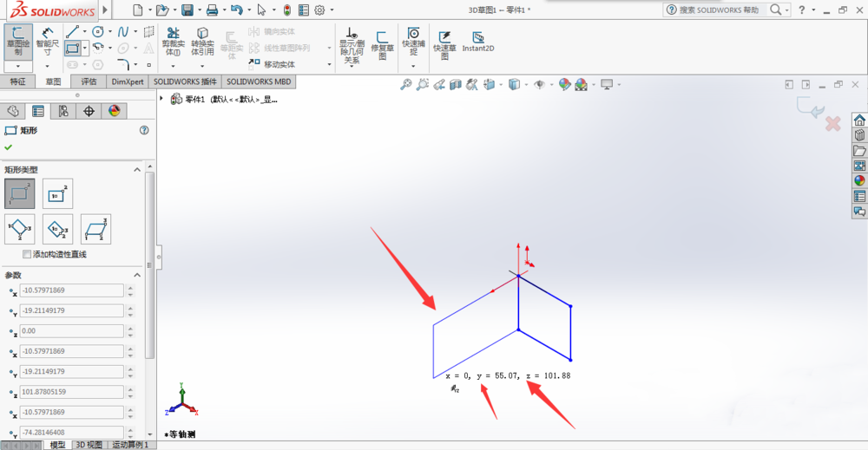Open the PropertyManager tab icon
This screenshot has width=868, height=450.
coord(38,111)
